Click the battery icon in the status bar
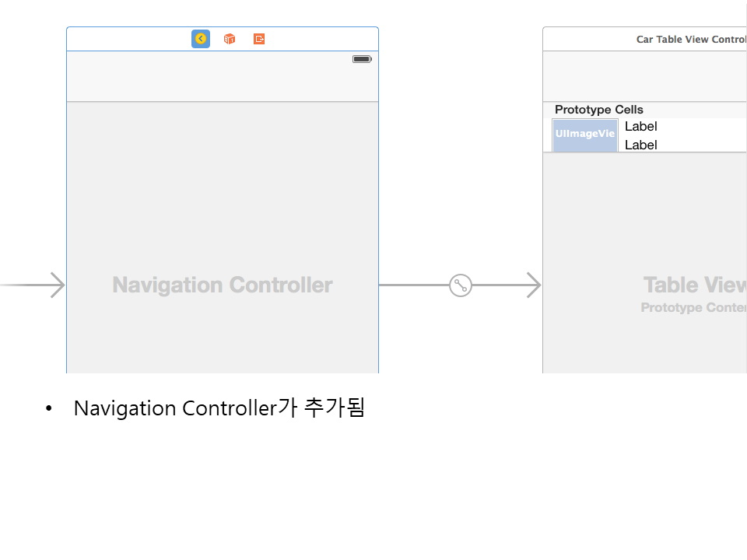The image size is (747, 560). (362, 59)
